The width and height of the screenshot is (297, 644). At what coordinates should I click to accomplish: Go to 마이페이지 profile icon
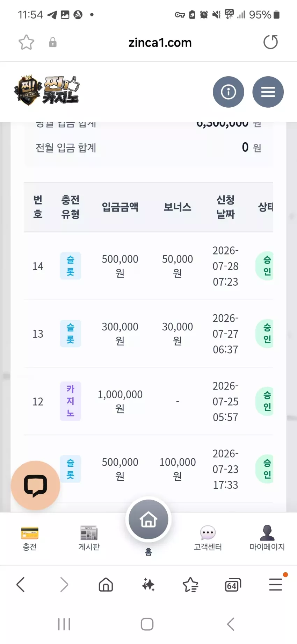point(267,538)
